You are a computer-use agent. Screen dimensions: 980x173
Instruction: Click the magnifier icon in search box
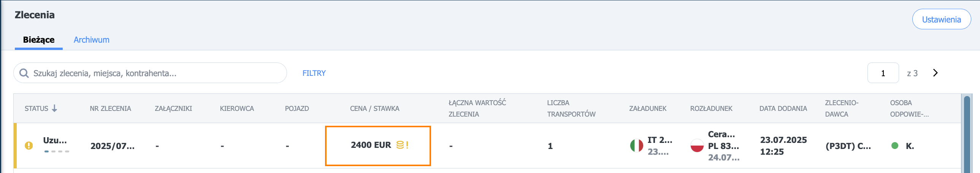coord(24,73)
